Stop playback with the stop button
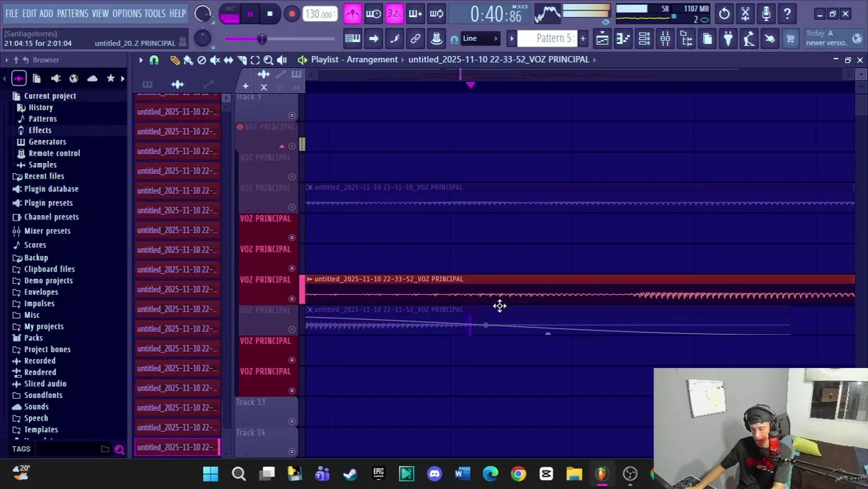868x489 pixels. (270, 14)
